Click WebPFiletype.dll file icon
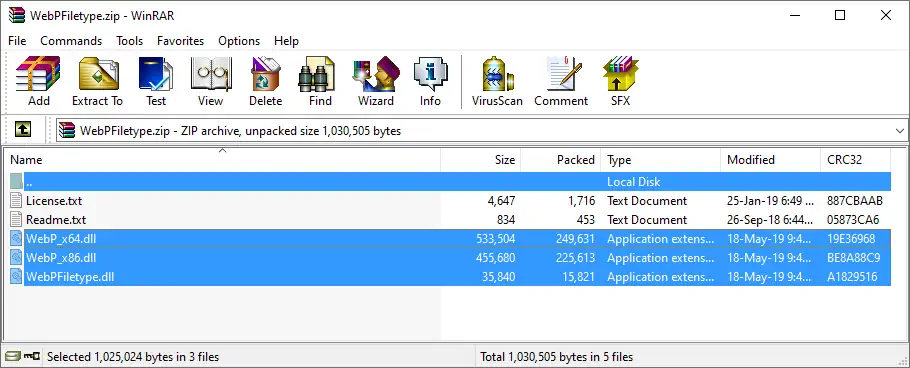Screen dimensions: 910x368 16,277
